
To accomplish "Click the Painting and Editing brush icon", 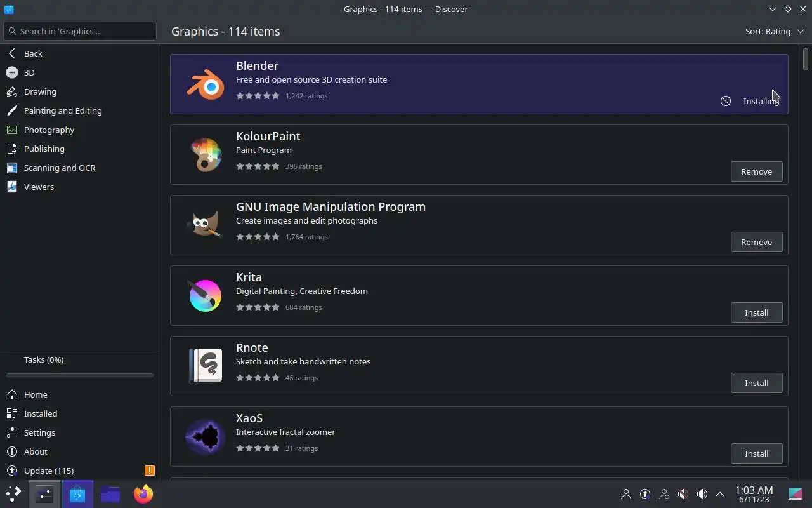I will pyautogui.click(x=11, y=110).
